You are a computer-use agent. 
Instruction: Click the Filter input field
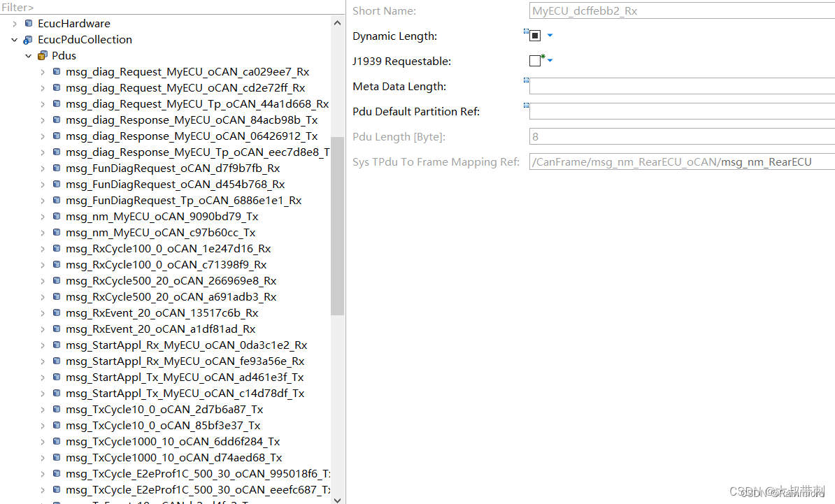(173, 8)
